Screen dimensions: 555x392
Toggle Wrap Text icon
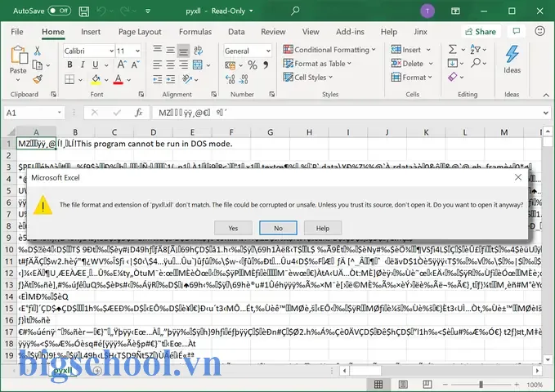pyautogui.click(x=198, y=51)
